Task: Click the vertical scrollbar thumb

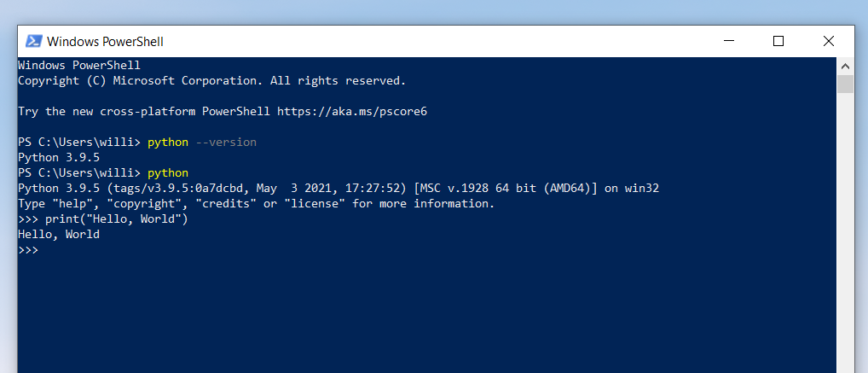Action: (x=845, y=85)
